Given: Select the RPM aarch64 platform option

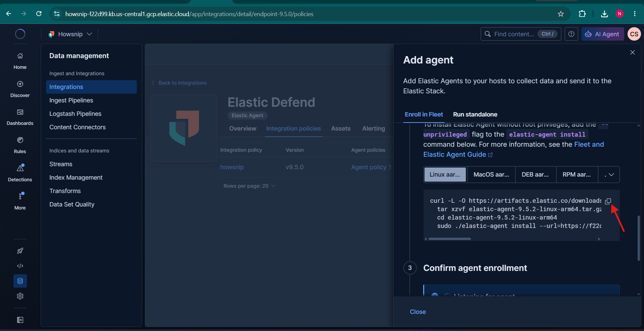Looking at the screenshot, I should pyautogui.click(x=577, y=175).
